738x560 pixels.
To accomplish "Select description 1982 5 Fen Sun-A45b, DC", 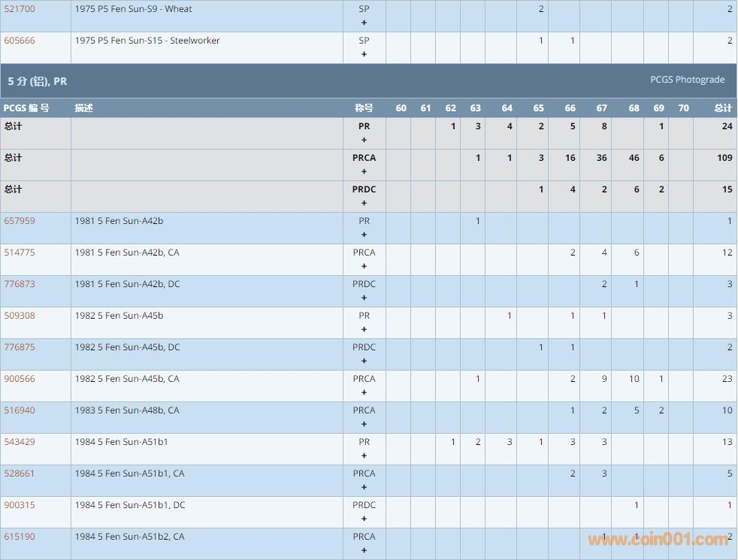I will (x=128, y=347).
